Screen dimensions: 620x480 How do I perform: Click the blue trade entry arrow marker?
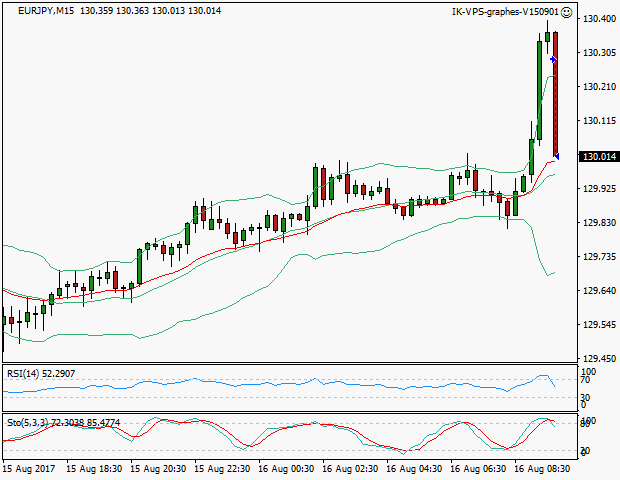tap(553, 60)
